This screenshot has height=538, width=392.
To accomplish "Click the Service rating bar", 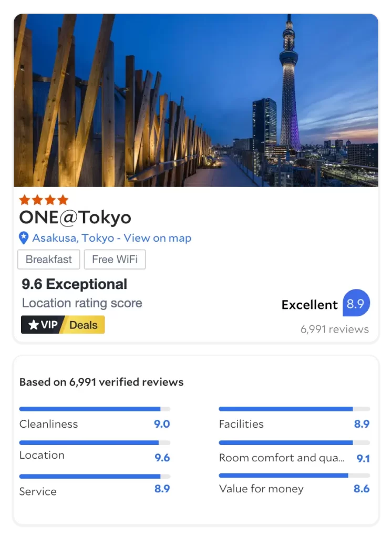I will click(95, 477).
